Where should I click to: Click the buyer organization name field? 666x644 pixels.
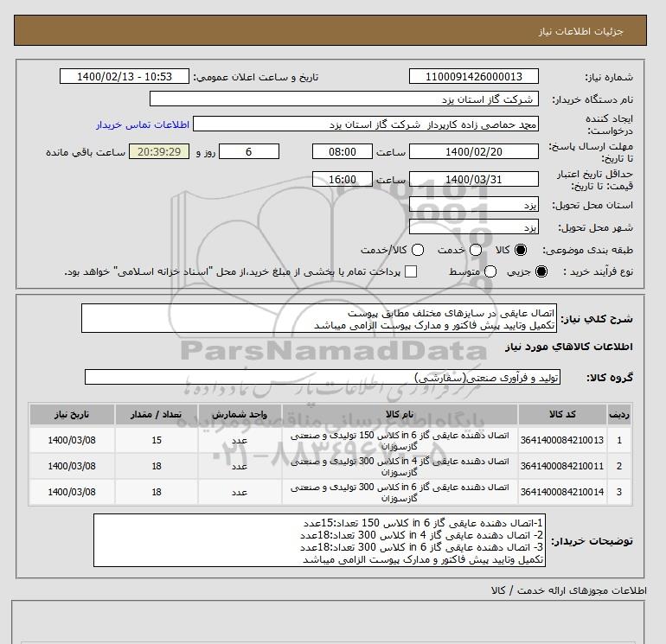click(x=344, y=99)
